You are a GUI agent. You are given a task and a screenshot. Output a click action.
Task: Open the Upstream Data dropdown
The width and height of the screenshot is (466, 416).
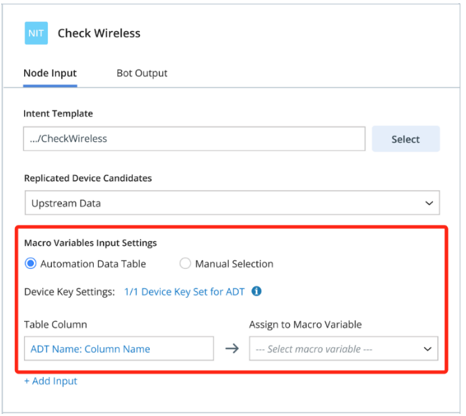pyautogui.click(x=232, y=203)
